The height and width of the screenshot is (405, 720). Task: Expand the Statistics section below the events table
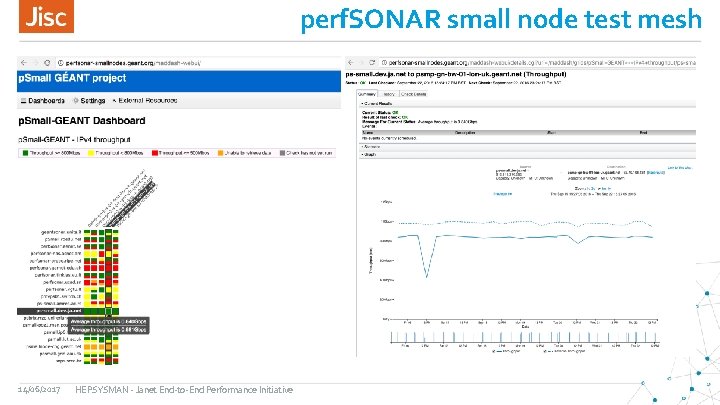pyautogui.click(x=527, y=146)
